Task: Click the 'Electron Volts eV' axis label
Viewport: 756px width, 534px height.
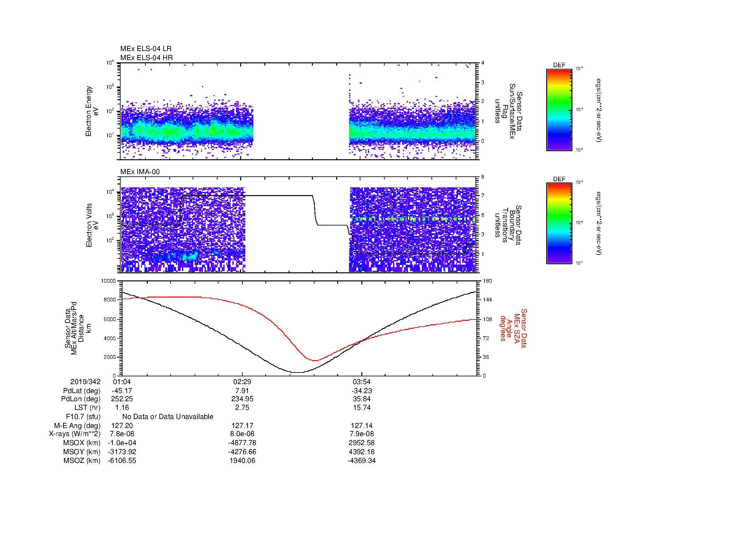Action: (92, 225)
